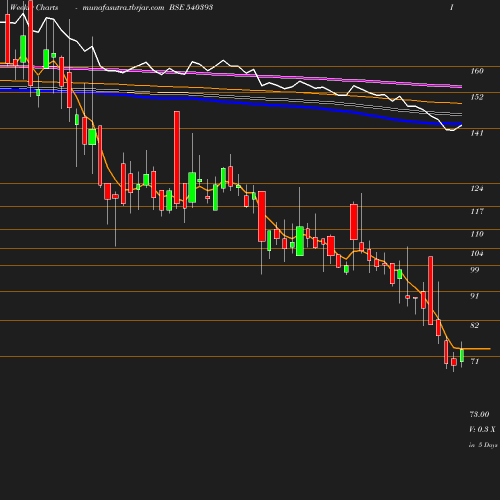This screenshot has width=500, height=500.
Task: Click the 'in 5 Days' text
Action: [483, 445]
